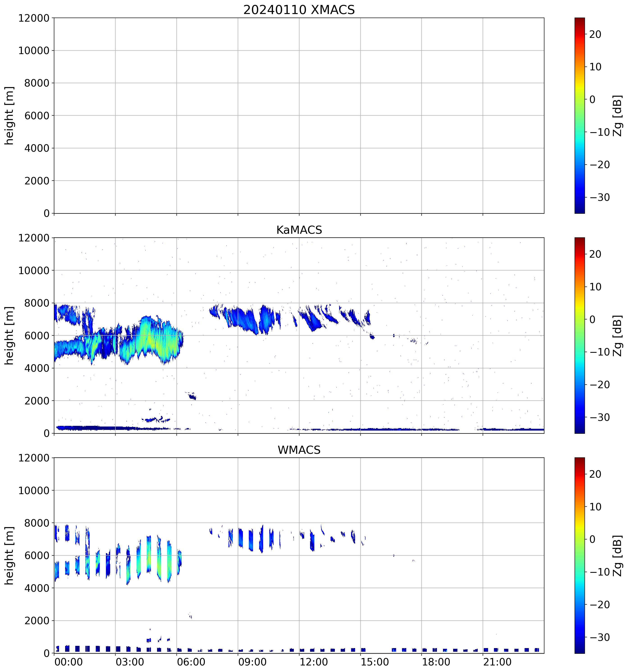Click the '20' tick on WMACS colorbar
The width and height of the screenshot is (628, 672).
(595, 474)
